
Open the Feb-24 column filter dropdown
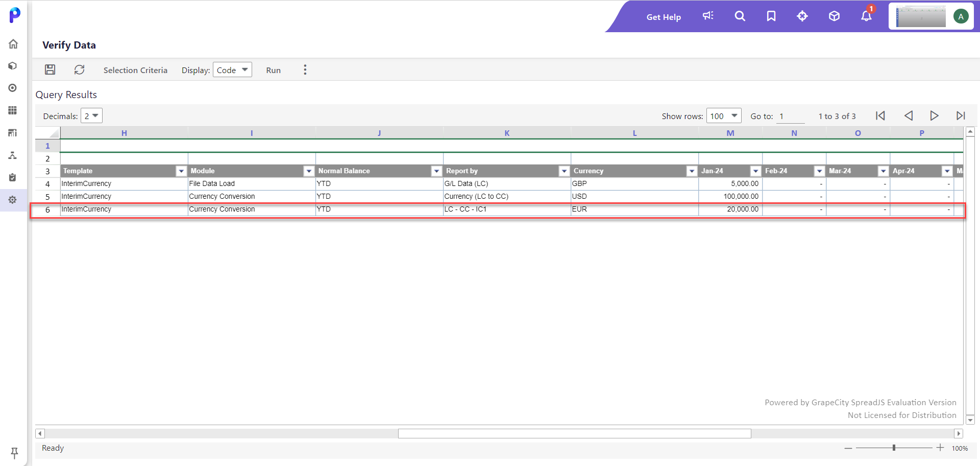[820, 171]
